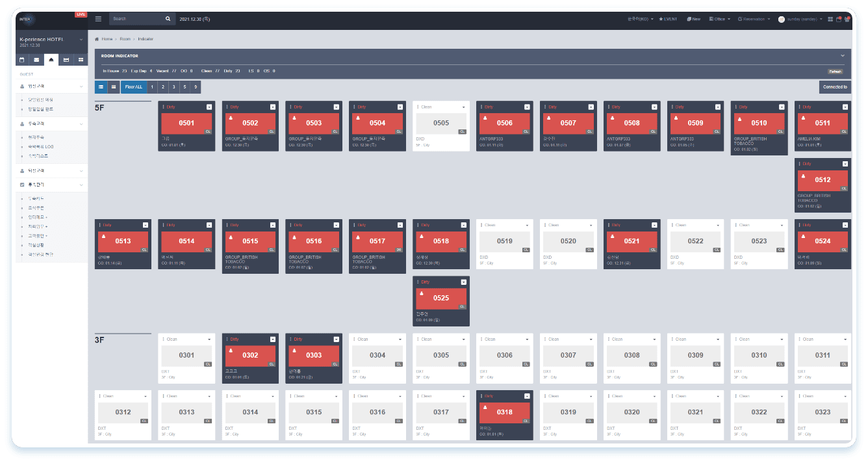This screenshot has height=463, width=868.
Task: Click the red room 0510 tile
Action: [x=759, y=123]
